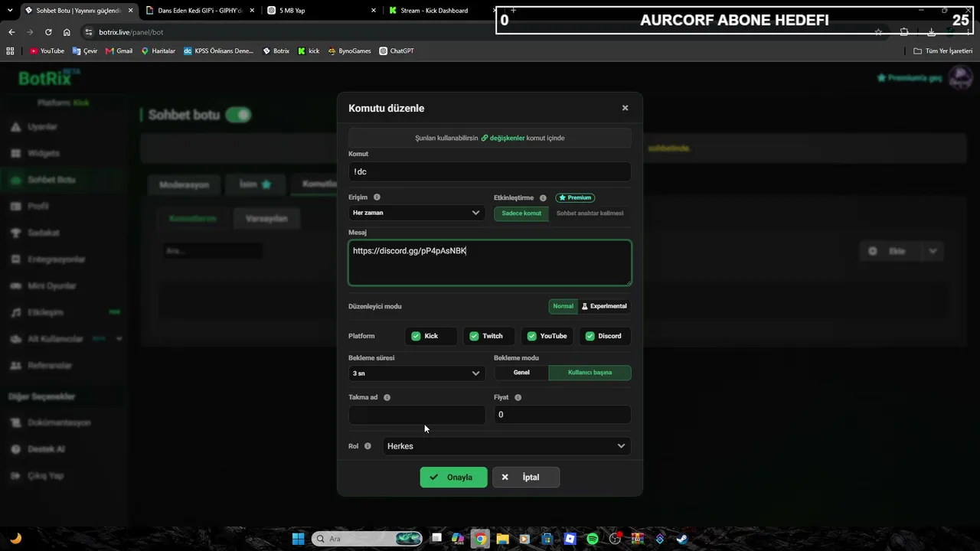This screenshot has height=551, width=980.
Task: Open the Tüm Yer İşaretleri bookmarks folder
Action: point(943,51)
